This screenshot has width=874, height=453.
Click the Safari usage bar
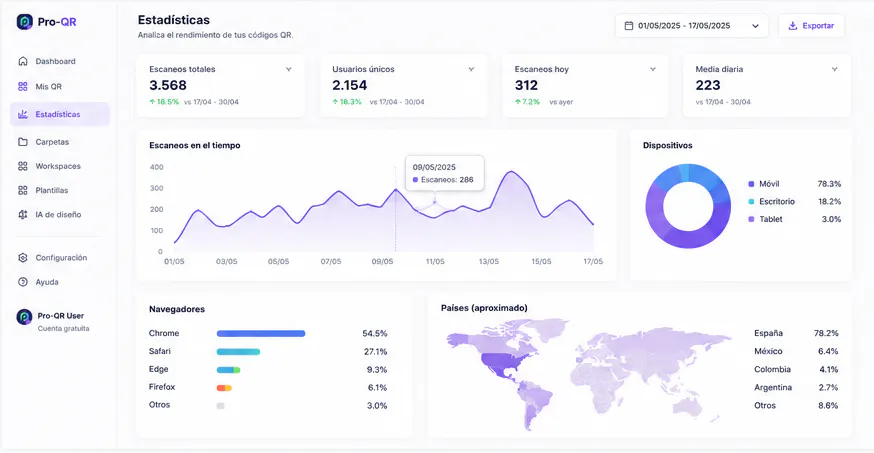pos(238,352)
